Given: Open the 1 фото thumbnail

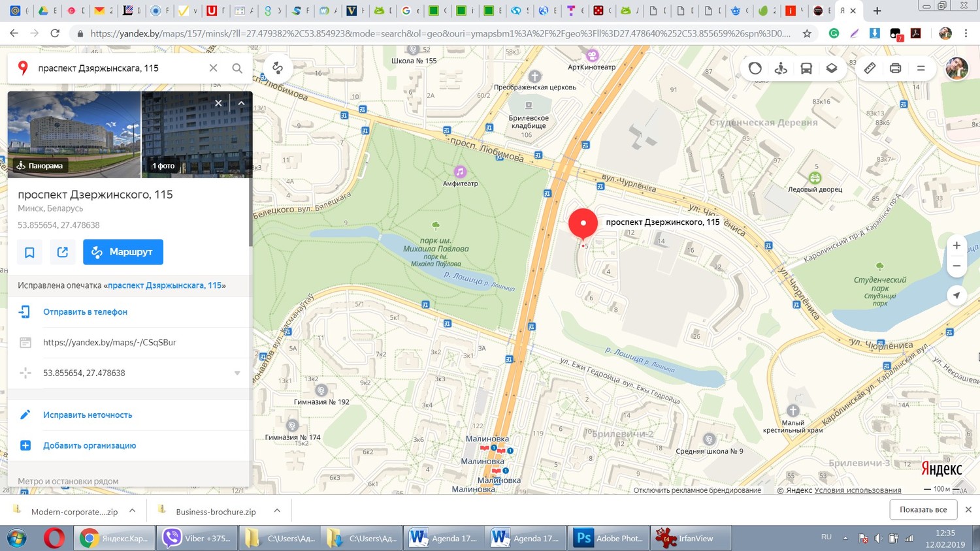Looking at the screenshot, I should (x=197, y=134).
